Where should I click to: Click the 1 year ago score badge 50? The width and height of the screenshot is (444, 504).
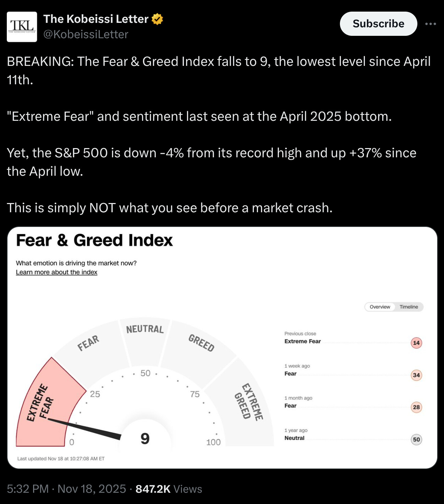(416, 440)
